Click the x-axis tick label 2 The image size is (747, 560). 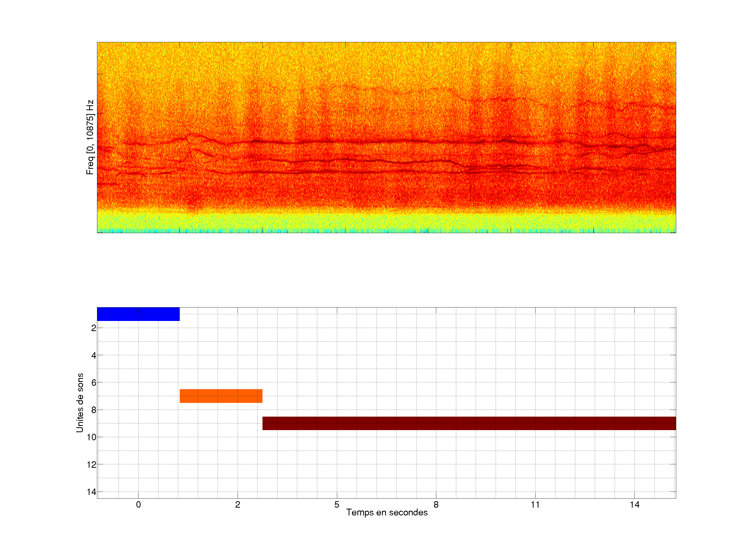click(238, 505)
